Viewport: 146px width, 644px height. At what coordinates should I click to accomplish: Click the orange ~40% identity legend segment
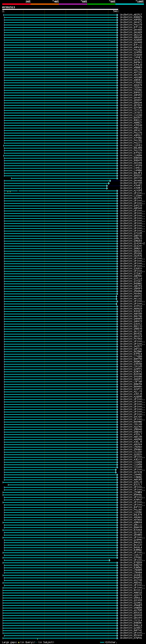tap(45, 4)
